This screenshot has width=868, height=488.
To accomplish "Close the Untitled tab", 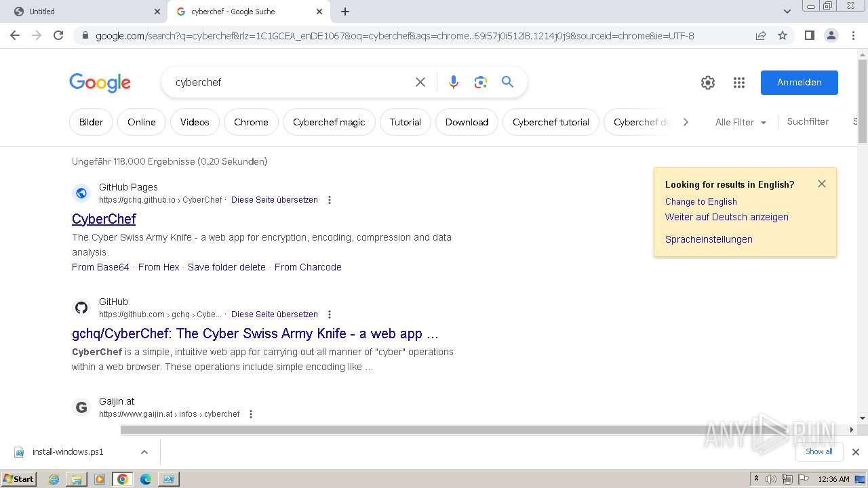I will (157, 12).
